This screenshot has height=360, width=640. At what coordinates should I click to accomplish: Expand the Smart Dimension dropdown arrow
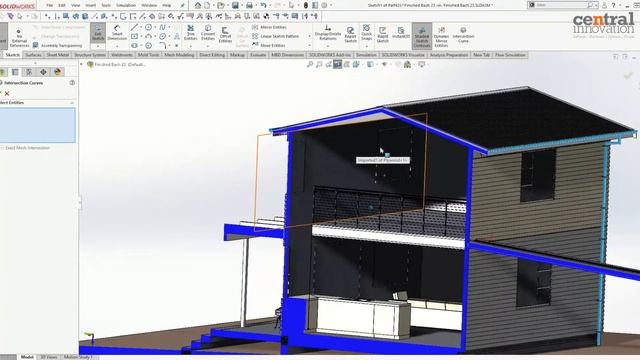pyautogui.click(x=117, y=46)
